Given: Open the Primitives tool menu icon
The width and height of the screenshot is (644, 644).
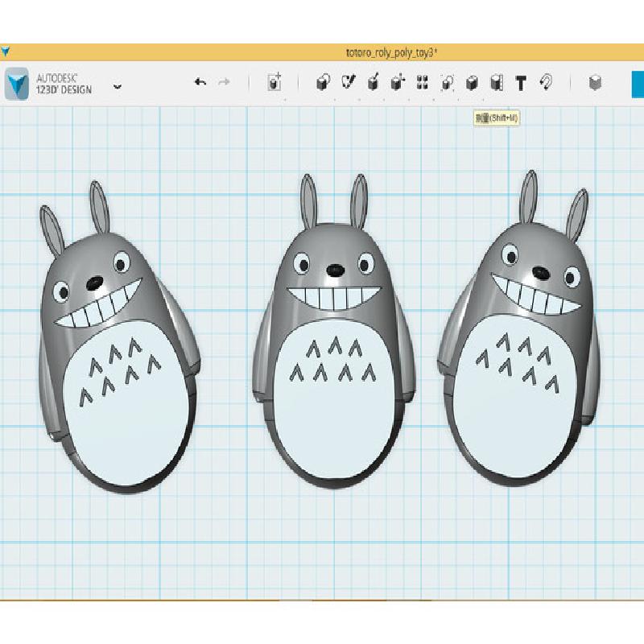Looking at the screenshot, I should 324,82.
